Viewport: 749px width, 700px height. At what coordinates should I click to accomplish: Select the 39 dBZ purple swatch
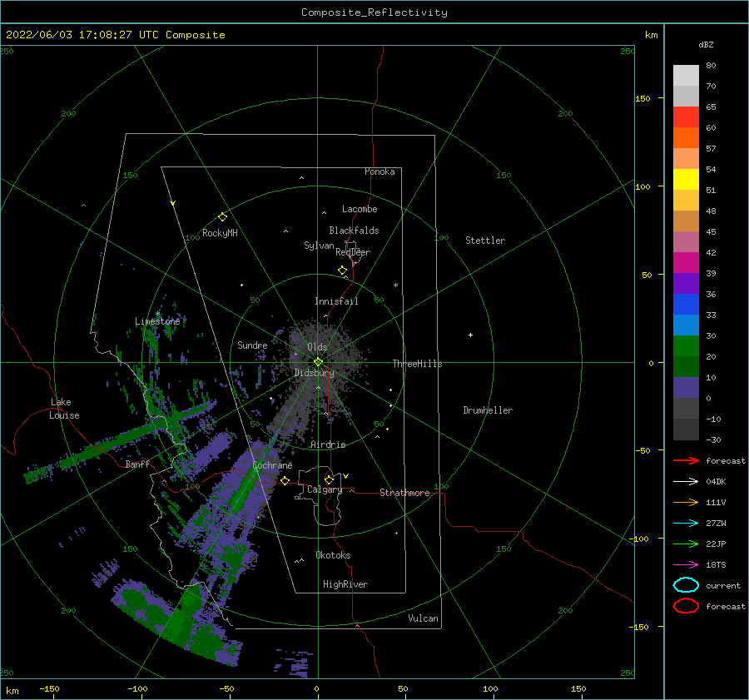[x=686, y=283]
